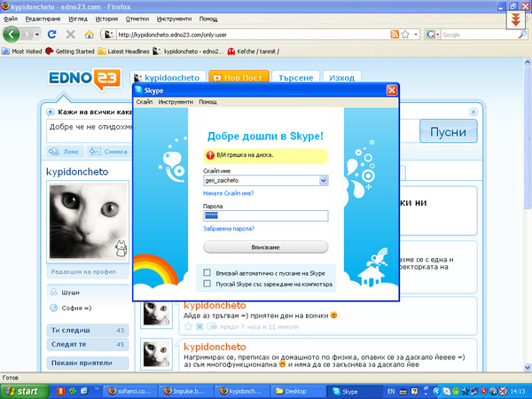
Task: Subscribe via RSS feed icon in address bar
Action: click(395, 35)
